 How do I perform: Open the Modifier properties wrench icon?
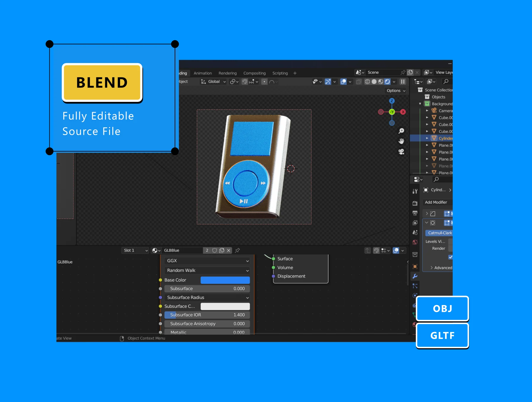[x=415, y=276]
